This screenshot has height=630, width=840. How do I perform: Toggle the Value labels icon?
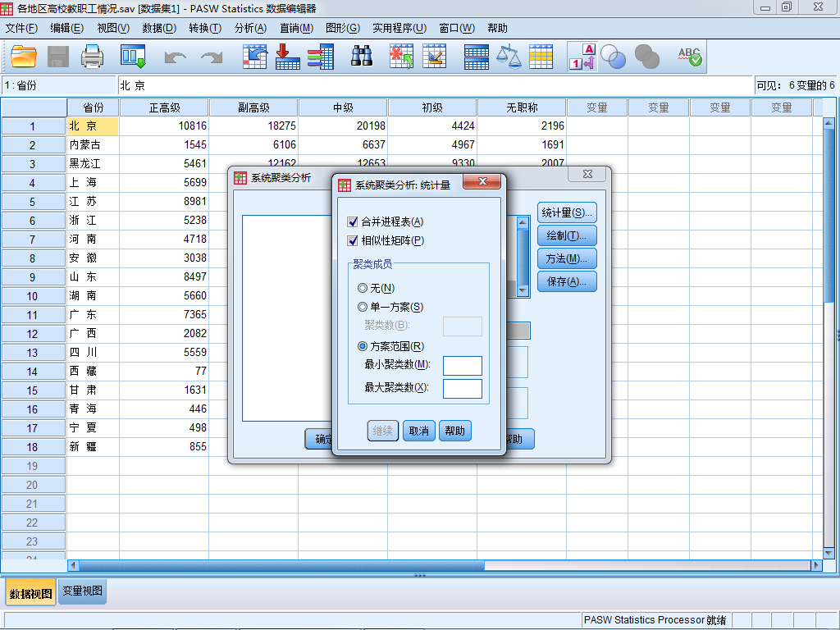(x=582, y=57)
